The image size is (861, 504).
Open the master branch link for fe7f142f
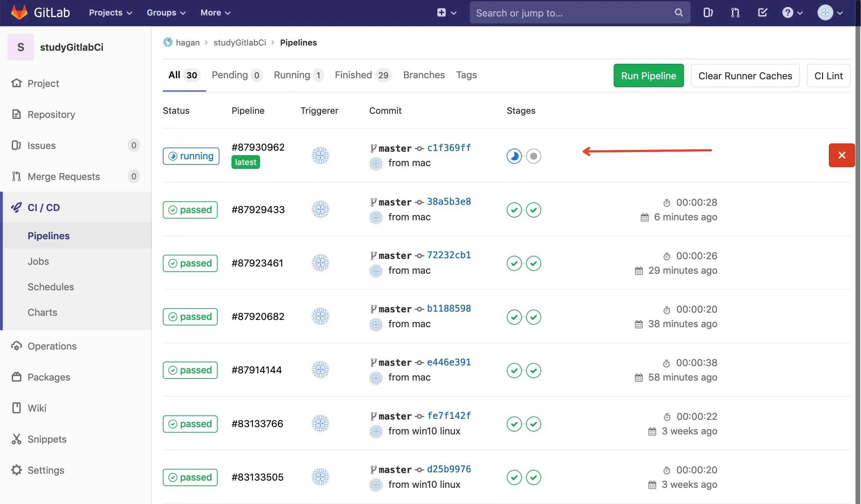pos(395,416)
